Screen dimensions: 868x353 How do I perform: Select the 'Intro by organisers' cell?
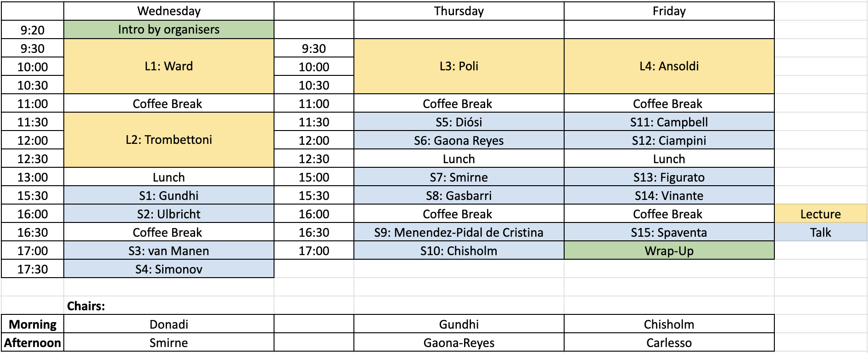tap(169, 29)
